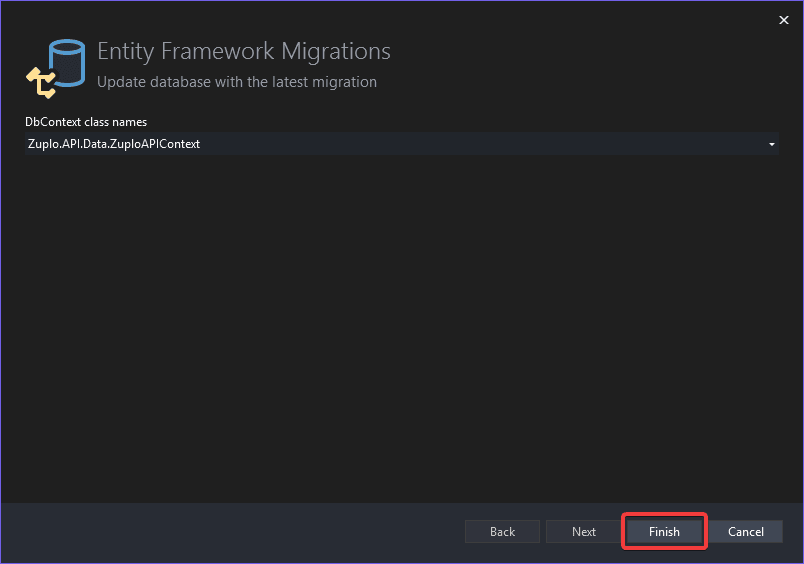The height and width of the screenshot is (564, 804).
Task: Open the DbContext class names dropdown arrow
Action: [771, 144]
